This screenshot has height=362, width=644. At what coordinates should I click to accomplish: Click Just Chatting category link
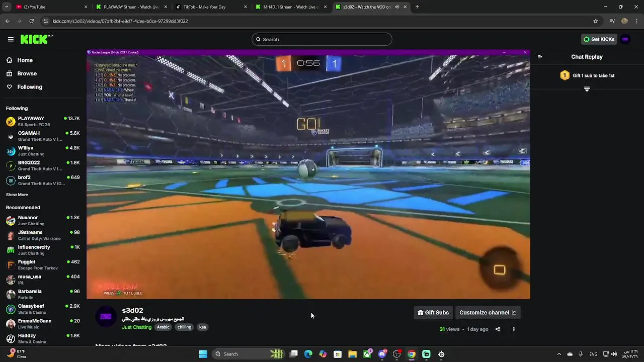136,327
